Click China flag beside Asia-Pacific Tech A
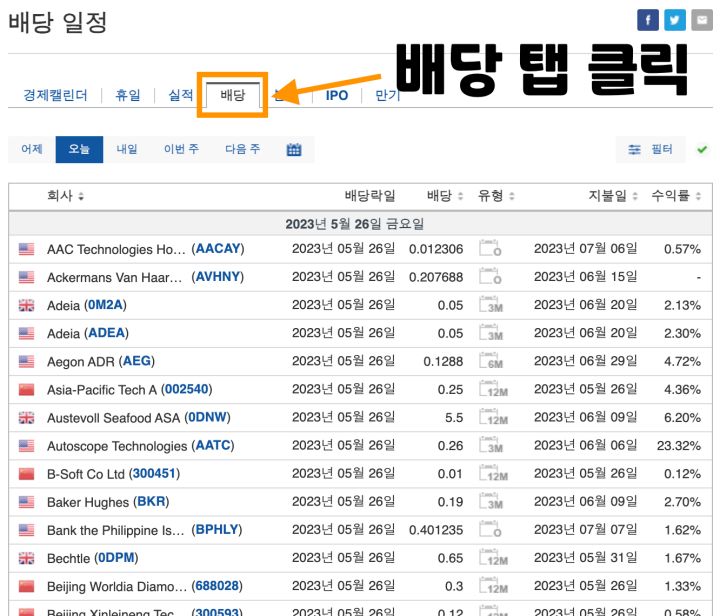 pos(26,390)
